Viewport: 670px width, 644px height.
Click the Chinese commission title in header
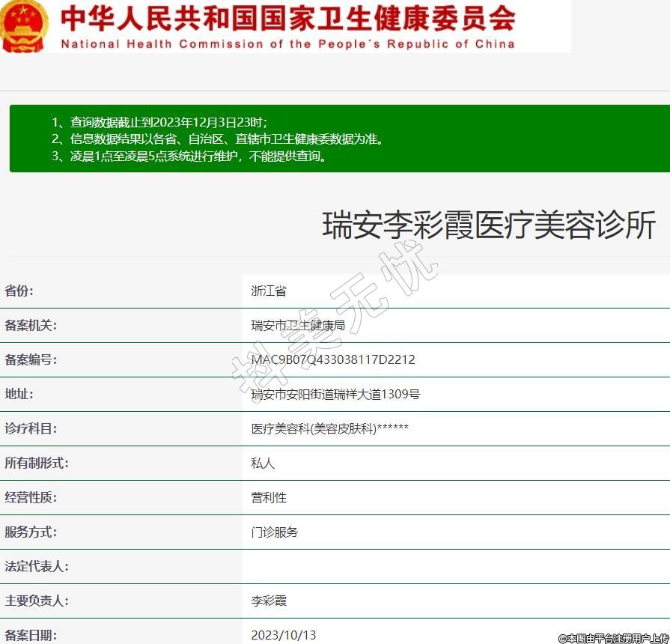(287, 18)
